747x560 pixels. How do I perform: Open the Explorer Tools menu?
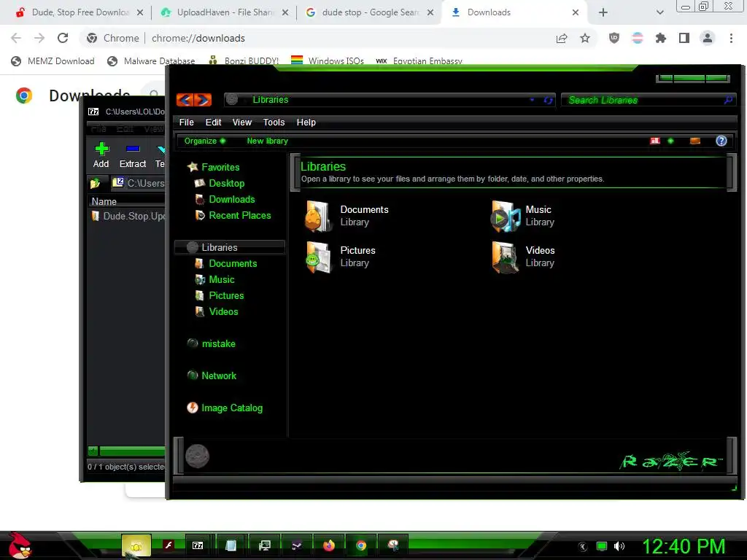coord(274,122)
